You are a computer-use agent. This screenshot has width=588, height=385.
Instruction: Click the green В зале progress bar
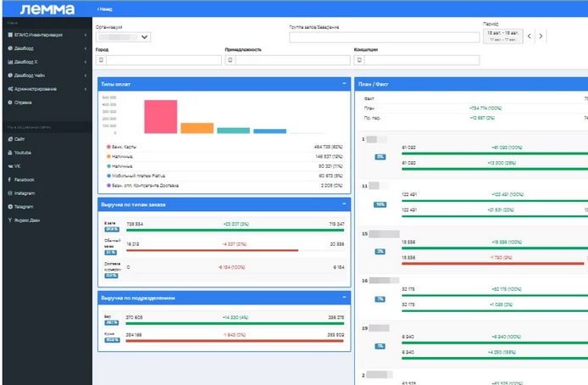(236, 230)
